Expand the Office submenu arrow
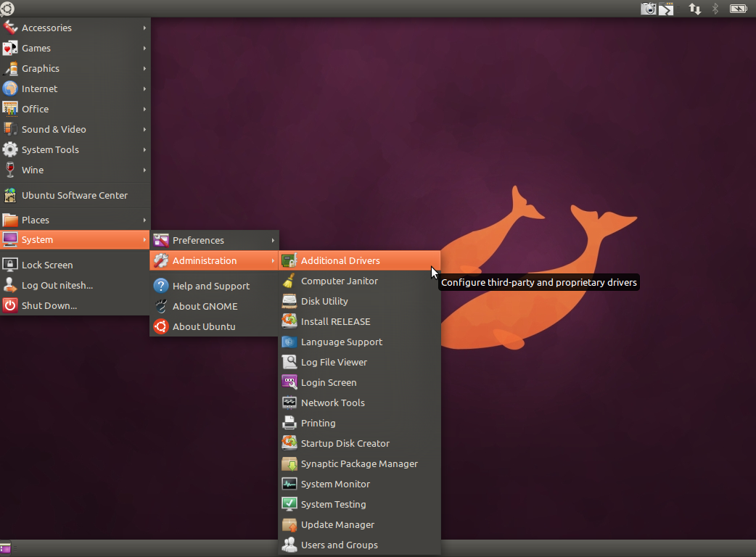The image size is (756, 557). pos(144,109)
